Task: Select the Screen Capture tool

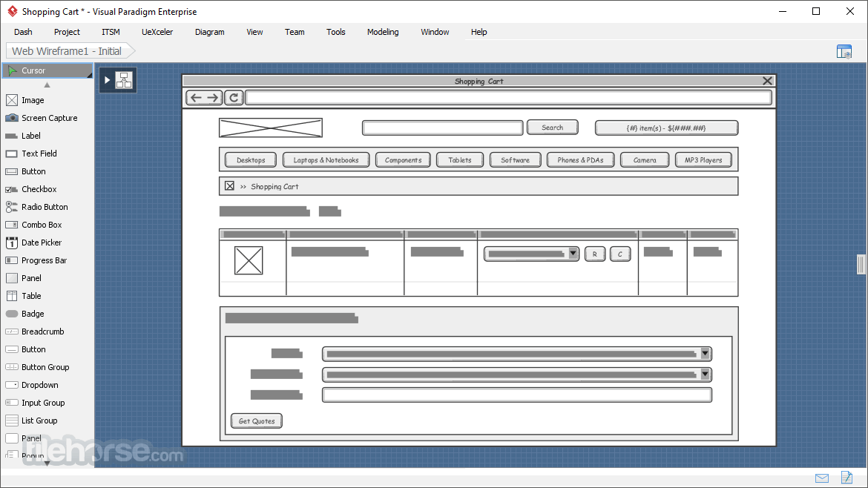Action: [x=48, y=118]
